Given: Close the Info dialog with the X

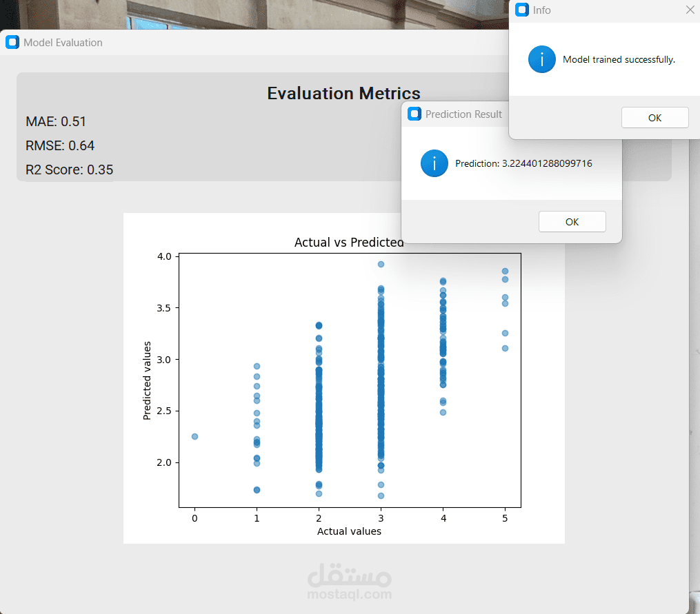Looking at the screenshot, I should (x=690, y=10).
